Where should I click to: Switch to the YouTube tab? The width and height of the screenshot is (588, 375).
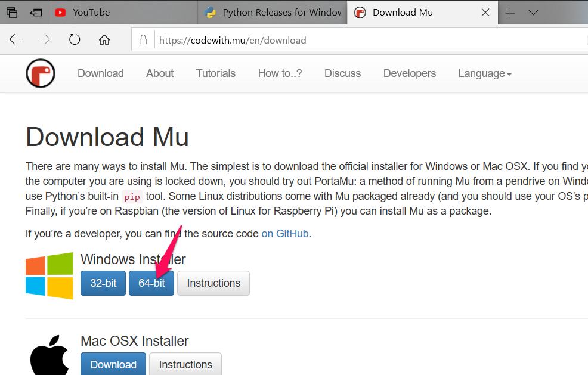point(123,13)
